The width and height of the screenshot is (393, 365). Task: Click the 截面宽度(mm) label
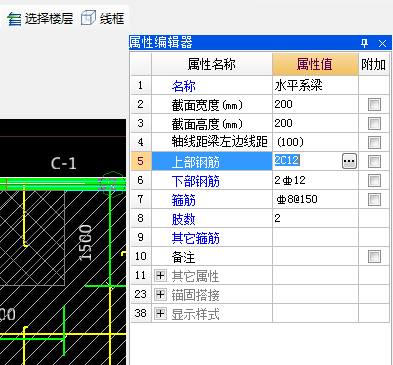pyautogui.click(x=207, y=105)
